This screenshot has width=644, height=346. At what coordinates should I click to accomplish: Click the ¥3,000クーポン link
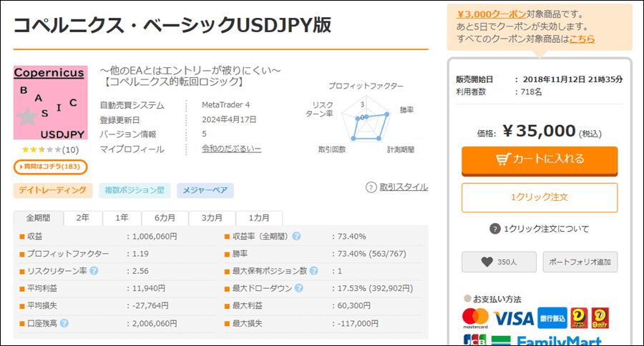pos(491,14)
